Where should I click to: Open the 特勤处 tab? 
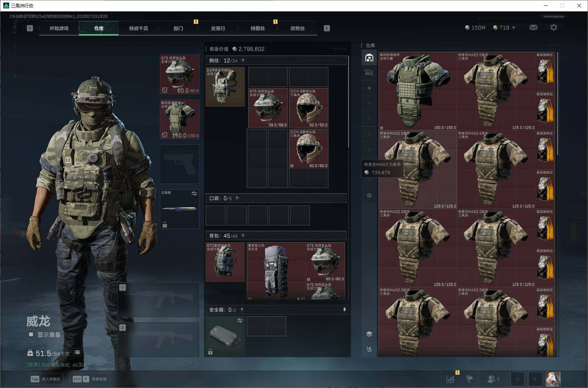click(258, 28)
